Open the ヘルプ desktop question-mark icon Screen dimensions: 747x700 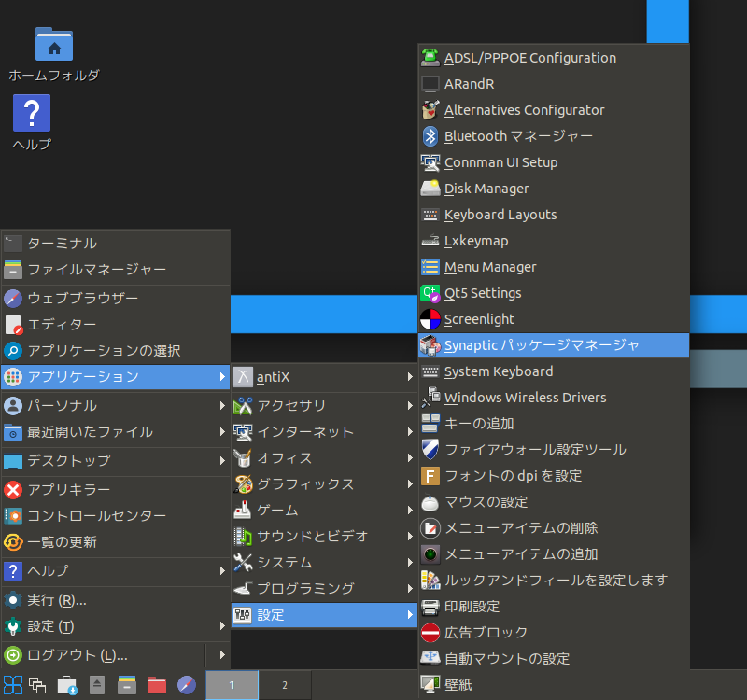pos(32,113)
